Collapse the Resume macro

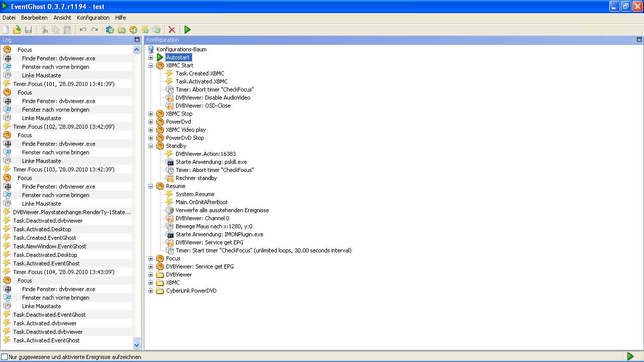150,186
